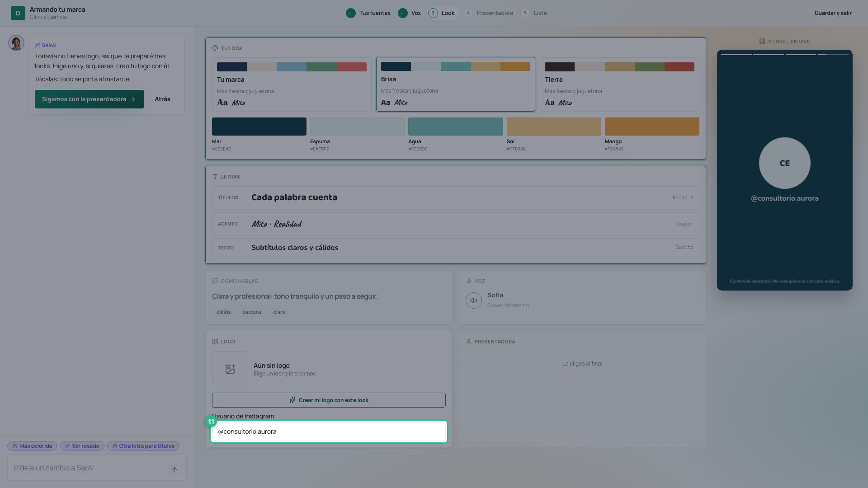Image resolution: width=868 pixels, height=488 pixels.
Task: Click the microphone icon beside VOZ
Action: (x=469, y=281)
